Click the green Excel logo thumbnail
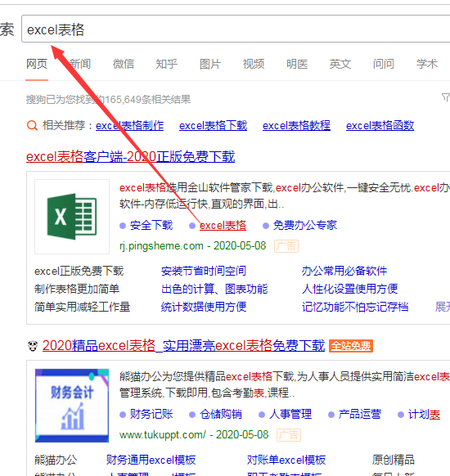450x476 pixels. tap(72, 217)
